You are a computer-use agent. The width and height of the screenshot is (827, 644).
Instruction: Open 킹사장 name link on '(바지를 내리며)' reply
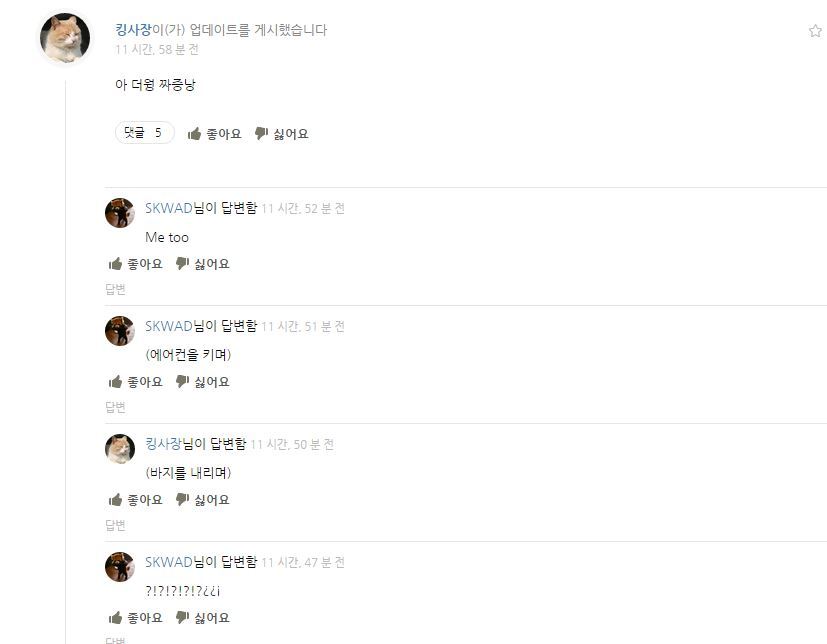click(163, 444)
